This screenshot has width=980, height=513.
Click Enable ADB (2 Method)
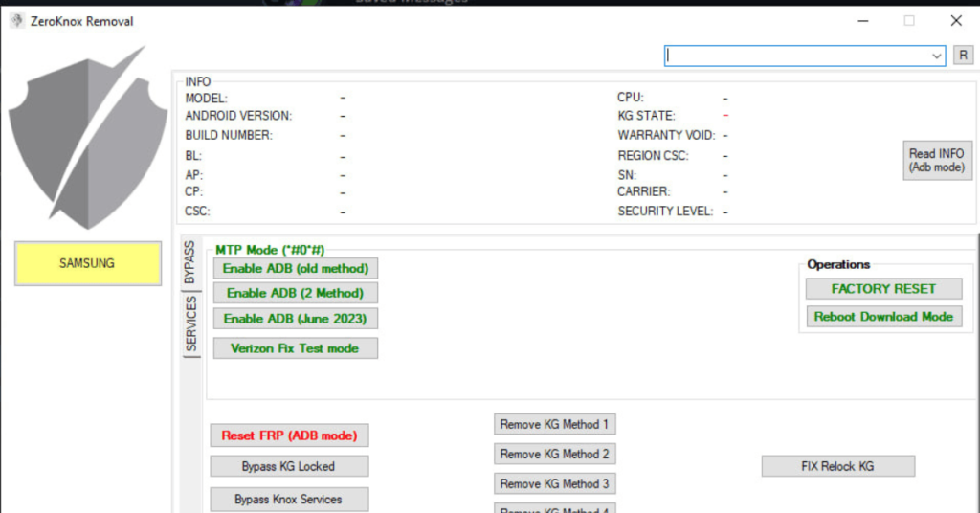tap(296, 293)
